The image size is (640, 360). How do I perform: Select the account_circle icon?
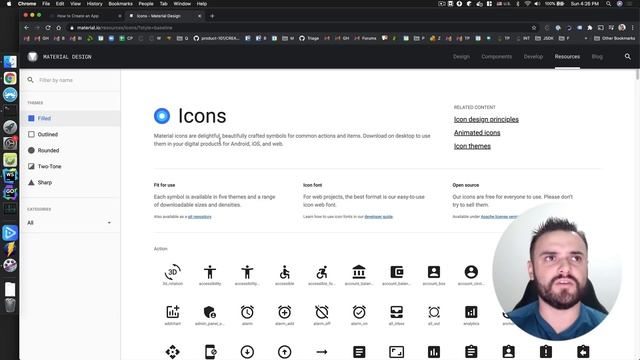[x=471, y=272]
